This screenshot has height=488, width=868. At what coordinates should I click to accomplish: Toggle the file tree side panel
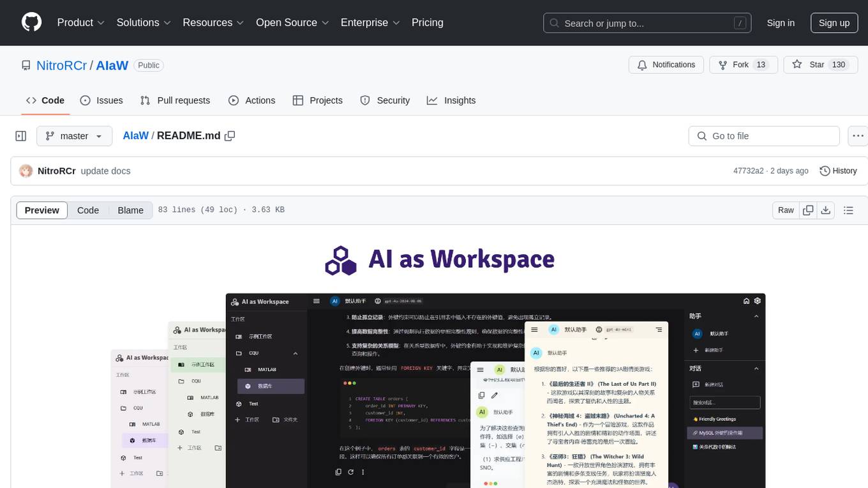[20, 136]
